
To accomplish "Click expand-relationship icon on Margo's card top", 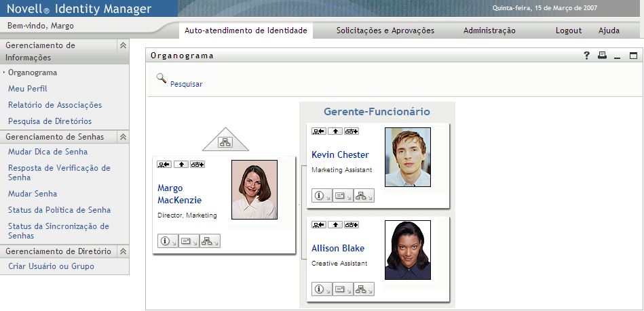I will (197, 164).
